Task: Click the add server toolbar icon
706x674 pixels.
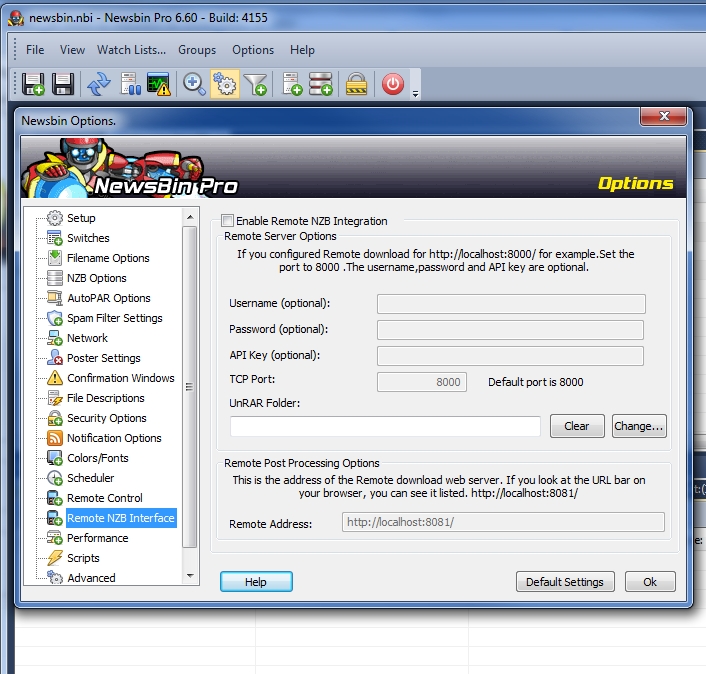Action: 321,84
